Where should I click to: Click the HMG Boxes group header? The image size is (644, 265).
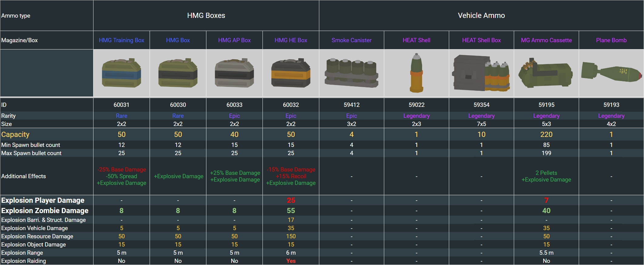pyautogui.click(x=206, y=15)
